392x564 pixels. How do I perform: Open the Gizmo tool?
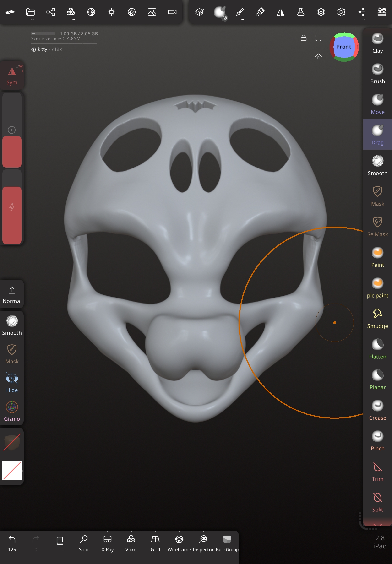point(12,411)
